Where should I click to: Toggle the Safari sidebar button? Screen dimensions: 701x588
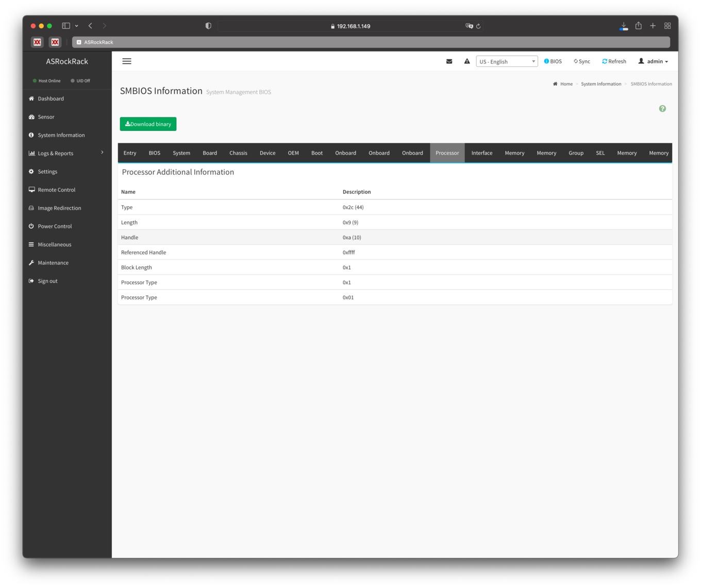tap(66, 26)
